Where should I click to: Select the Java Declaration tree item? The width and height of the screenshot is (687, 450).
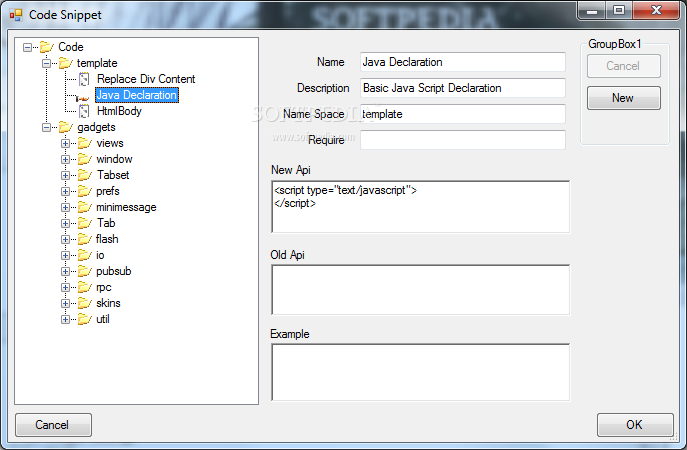137,95
